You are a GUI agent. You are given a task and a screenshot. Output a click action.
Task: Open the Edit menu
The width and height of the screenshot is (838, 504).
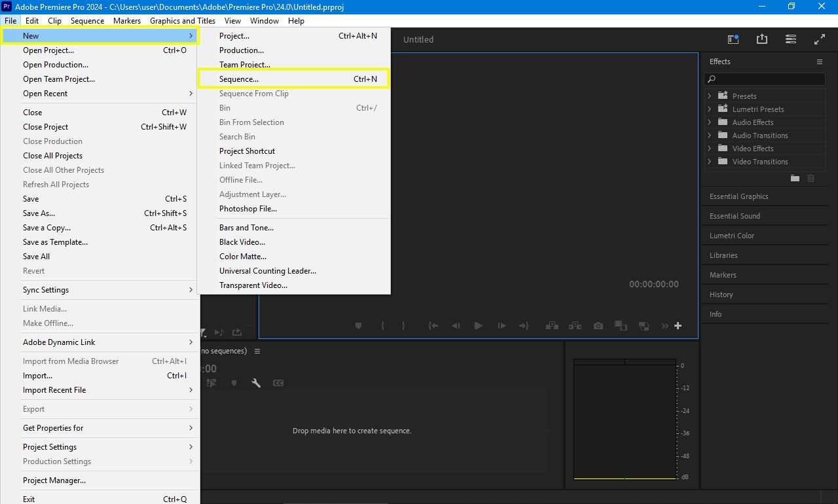[32, 20]
